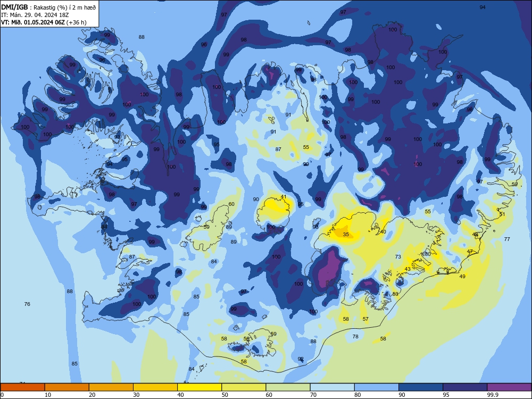Select the offshore value '77' on the east side
The width and height of the screenshot is (532, 399).
click(507, 239)
